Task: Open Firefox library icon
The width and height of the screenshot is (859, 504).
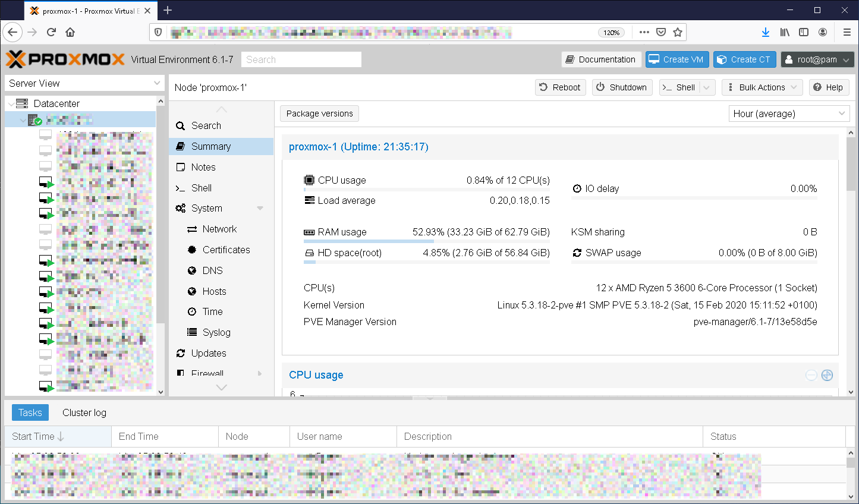Action: click(x=785, y=32)
